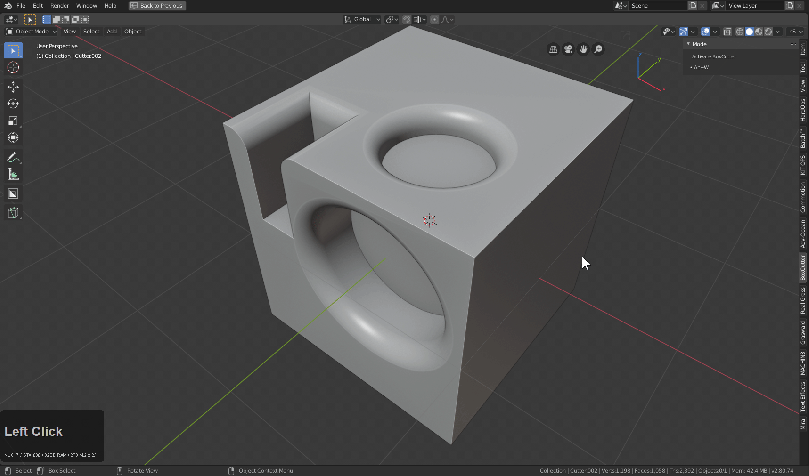809x476 pixels.
Task: Click the zoom magnifier viewport icon
Action: [598, 49]
